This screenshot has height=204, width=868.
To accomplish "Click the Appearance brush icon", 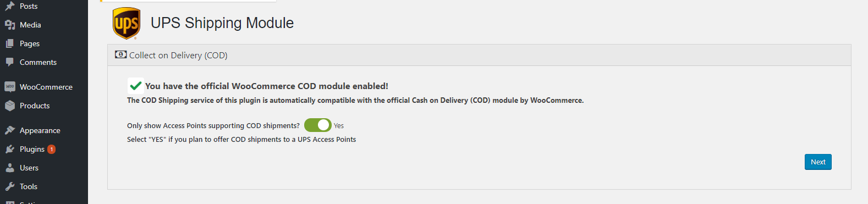I will (x=10, y=130).
